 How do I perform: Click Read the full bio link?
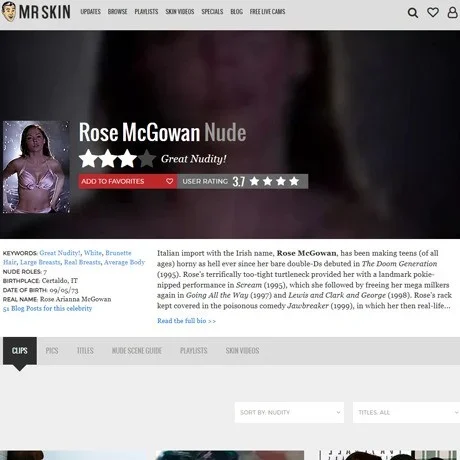pyautogui.click(x=186, y=321)
